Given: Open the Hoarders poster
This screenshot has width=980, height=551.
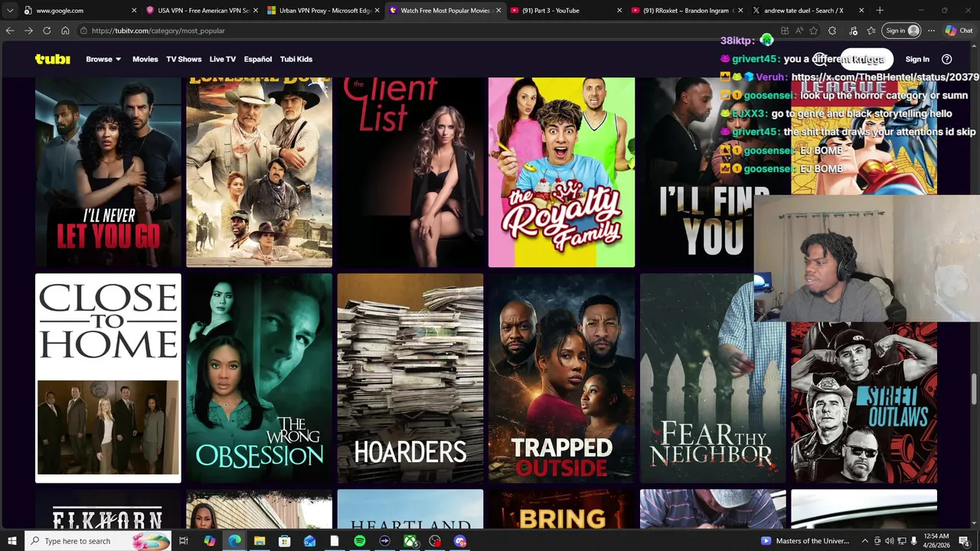Looking at the screenshot, I should coord(410,378).
